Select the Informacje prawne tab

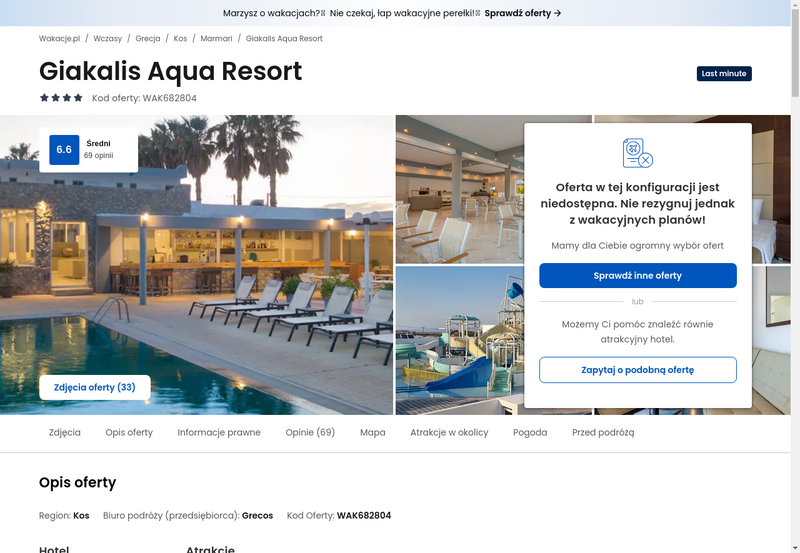tap(219, 433)
